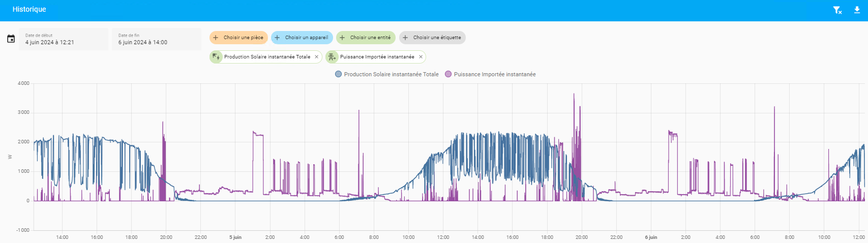
Task: Click the Production Solaire instantanée Totale chip label
Action: point(267,57)
